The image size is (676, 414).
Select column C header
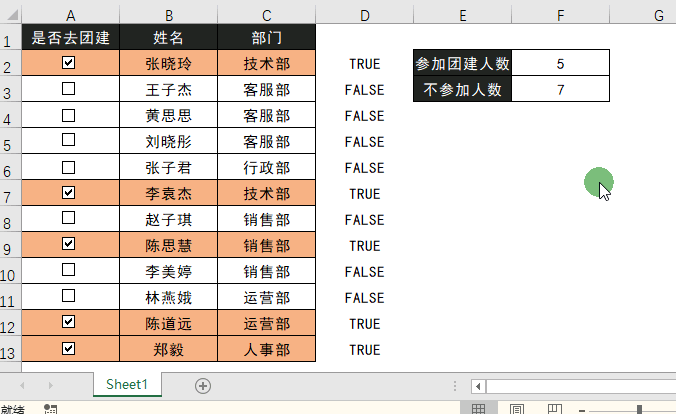point(266,16)
